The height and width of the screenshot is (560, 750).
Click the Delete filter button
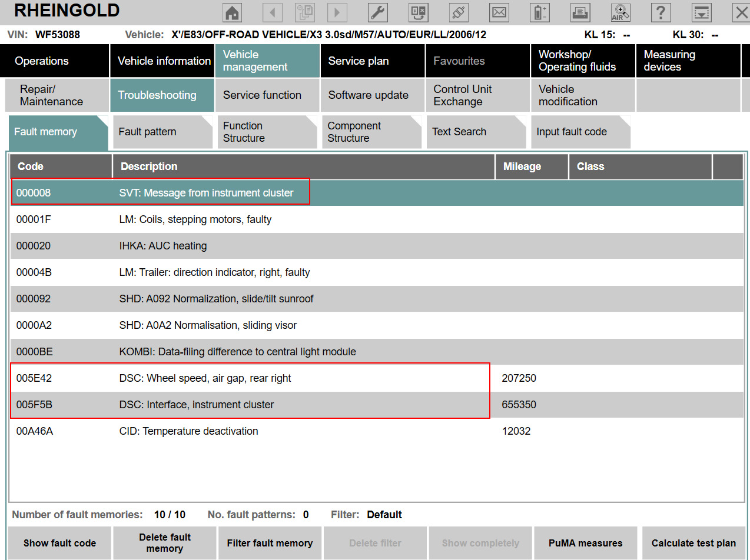[x=375, y=543]
